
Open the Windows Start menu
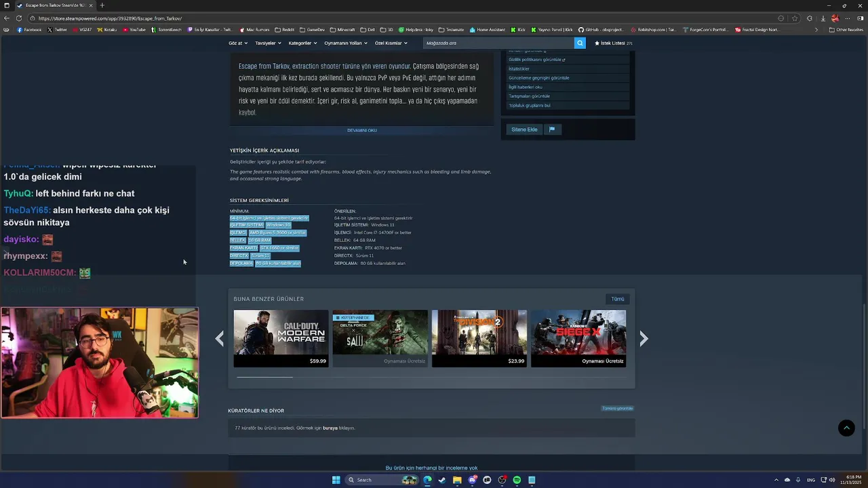(x=336, y=480)
